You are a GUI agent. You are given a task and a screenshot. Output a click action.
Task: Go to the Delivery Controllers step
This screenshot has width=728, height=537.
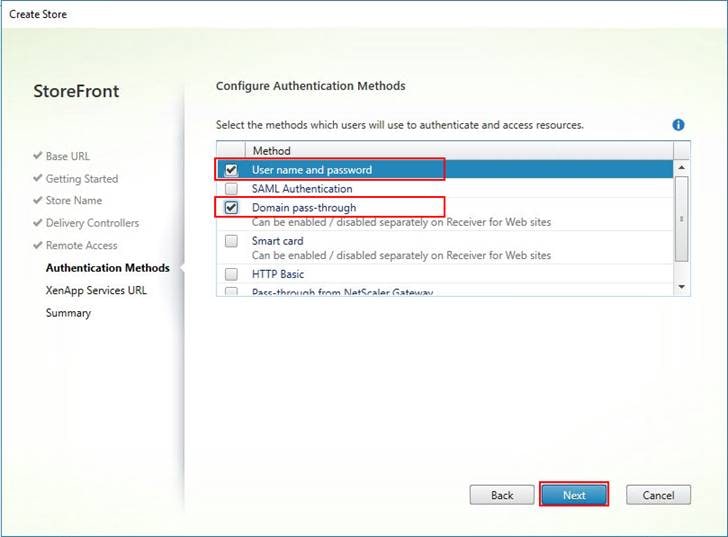[92, 223]
